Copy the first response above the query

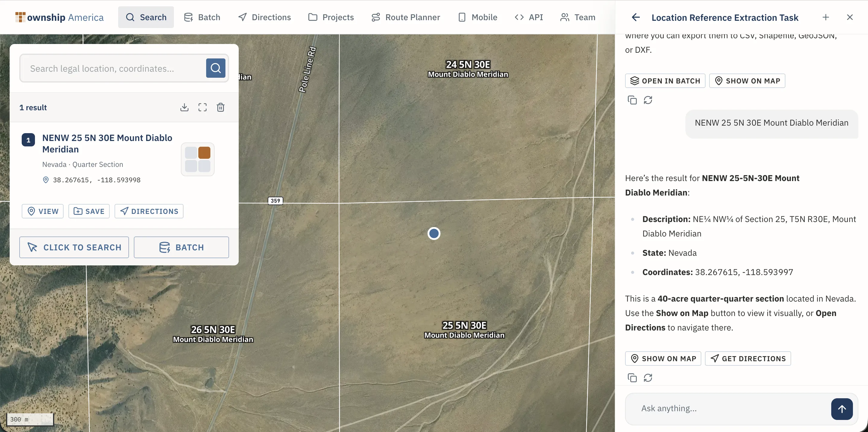632,100
